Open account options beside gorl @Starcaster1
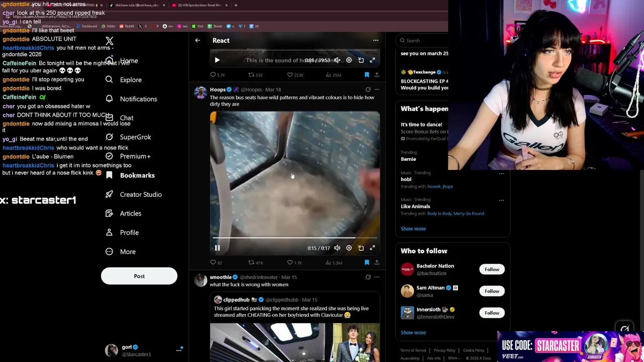The width and height of the screenshot is (644, 362). [179, 350]
